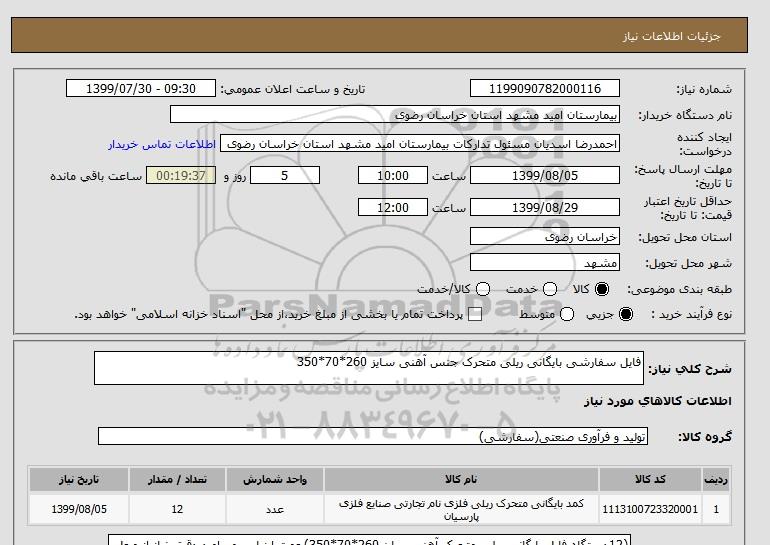Click the request creator field احمدرضا اسدیان
The width and height of the screenshot is (770, 545).
[420, 144]
